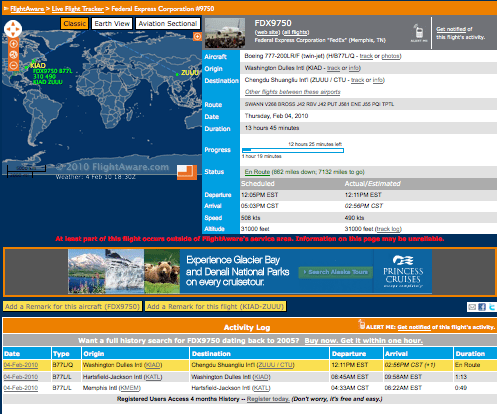Click the En Route status link
Viewport: 497px width, 414px height.
[257, 172]
